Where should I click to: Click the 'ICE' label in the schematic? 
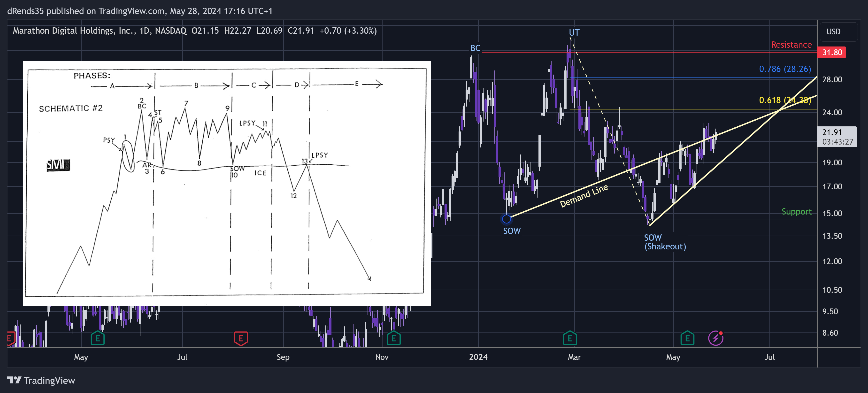coord(260,173)
